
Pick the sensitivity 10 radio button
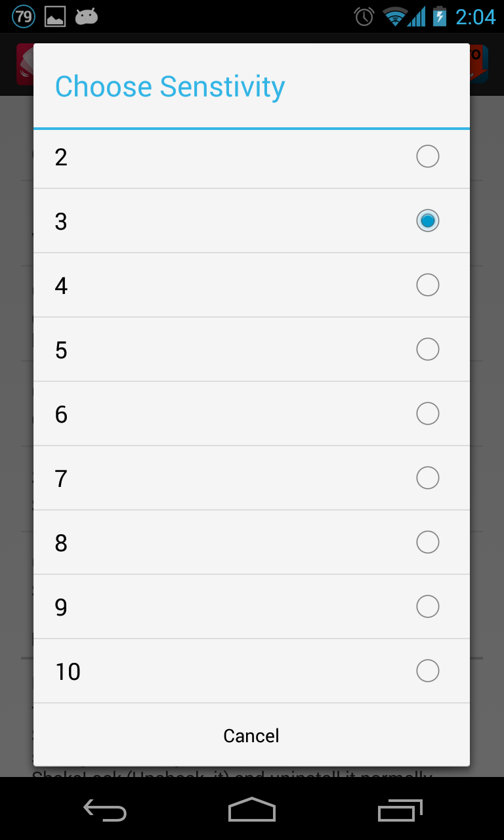coord(427,671)
